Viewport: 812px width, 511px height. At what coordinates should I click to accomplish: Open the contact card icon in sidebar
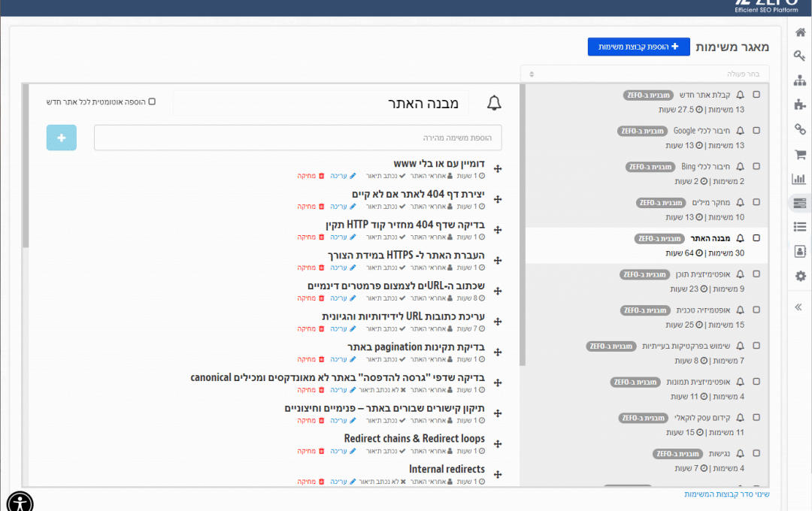800,252
